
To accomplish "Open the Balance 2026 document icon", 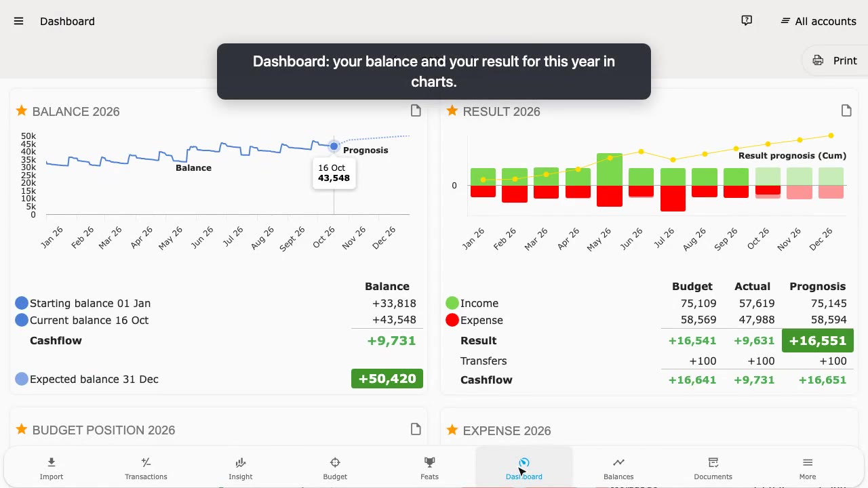I will click(x=416, y=110).
